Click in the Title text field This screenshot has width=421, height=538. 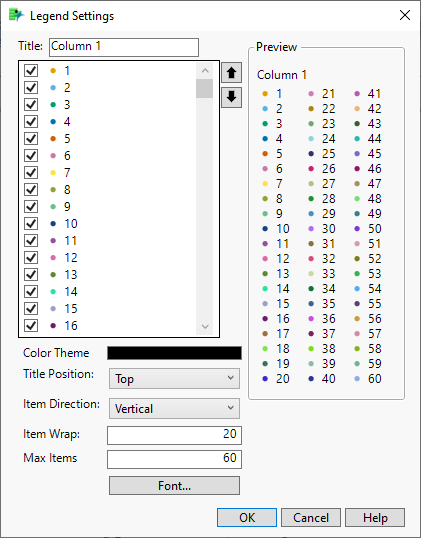point(124,47)
